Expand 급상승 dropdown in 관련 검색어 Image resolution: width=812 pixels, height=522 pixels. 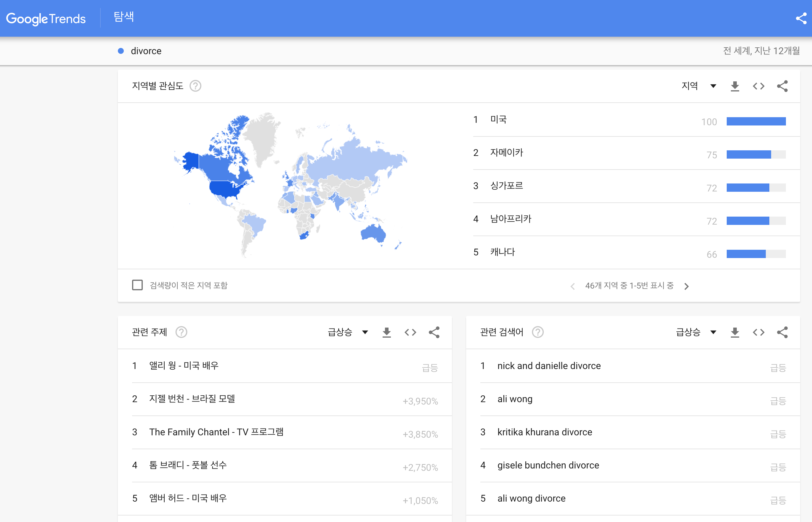696,332
